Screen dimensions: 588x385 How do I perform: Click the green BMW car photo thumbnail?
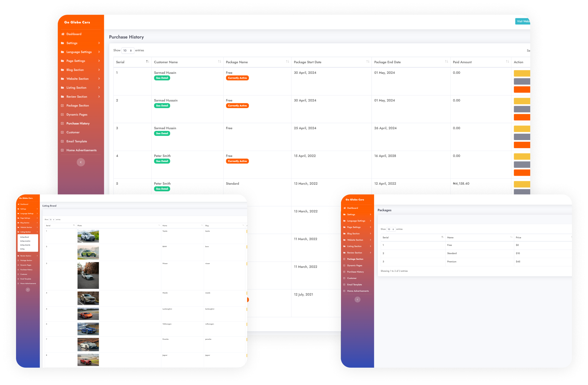[x=88, y=253]
